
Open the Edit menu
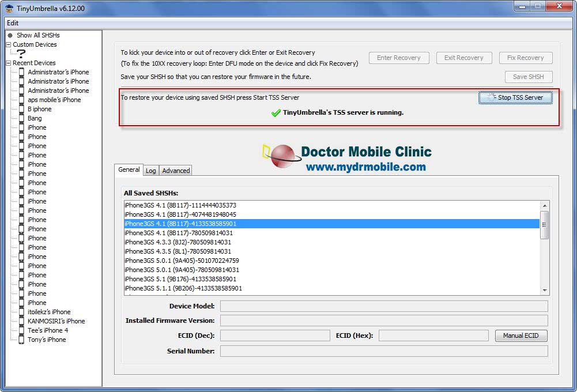pos(13,23)
